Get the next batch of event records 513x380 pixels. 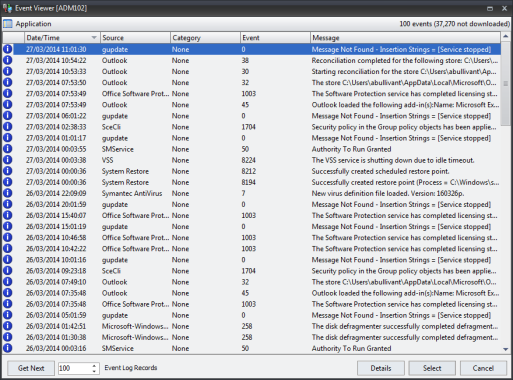[31, 368]
